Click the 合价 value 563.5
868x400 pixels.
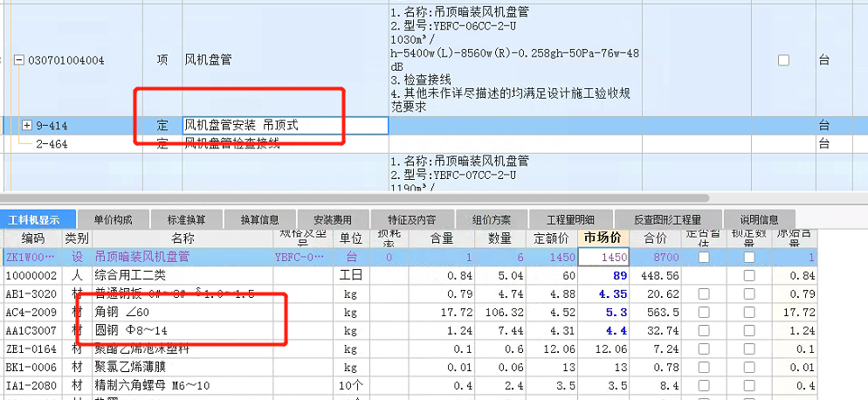pyautogui.click(x=665, y=313)
